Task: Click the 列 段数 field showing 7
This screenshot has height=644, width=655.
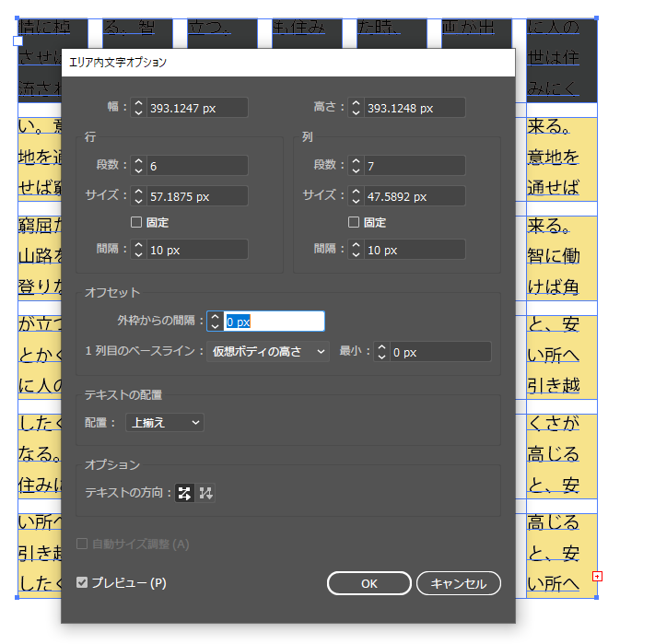Action: click(x=415, y=166)
